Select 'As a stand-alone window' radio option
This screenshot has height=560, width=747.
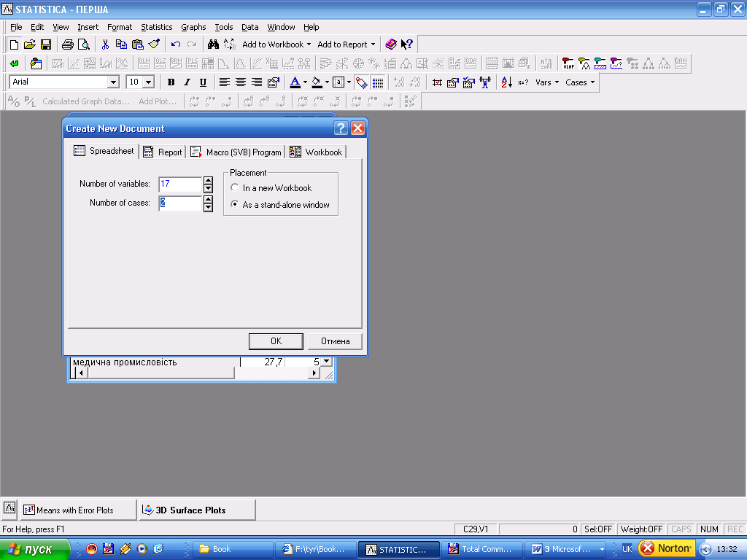pyautogui.click(x=281, y=205)
